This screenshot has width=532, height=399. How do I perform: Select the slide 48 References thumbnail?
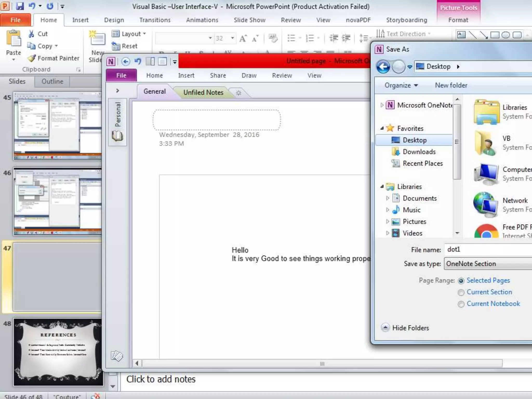click(x=58, y=352)
